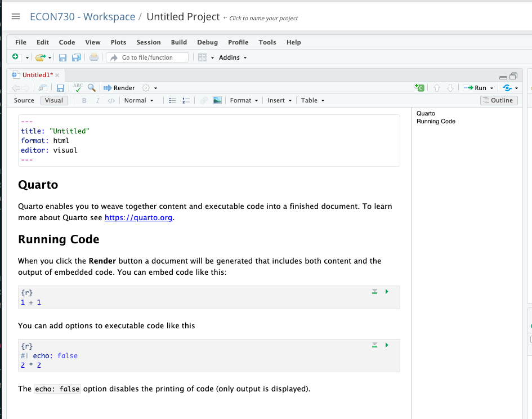Click the Go to file/function field
This screenshot has width=532, height=419.
click(147, 57)
